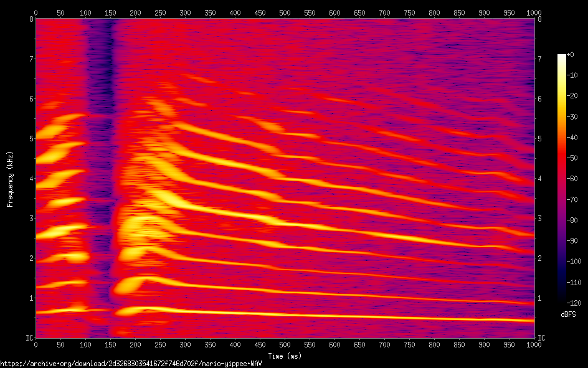
Task: Click the archive.org download URL at the bottom
Action: 130,364
